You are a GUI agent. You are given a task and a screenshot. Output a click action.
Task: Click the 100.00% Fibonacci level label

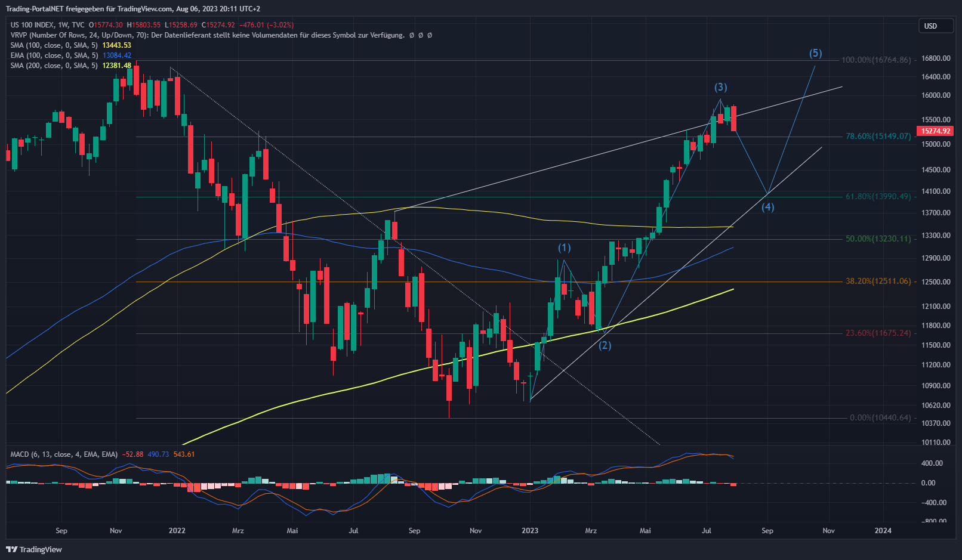(875, 60)
